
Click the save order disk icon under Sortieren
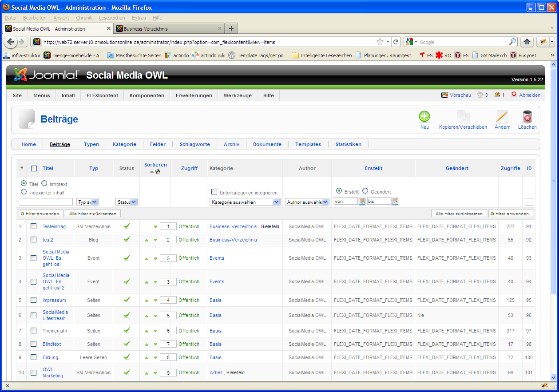tap(158, 171)
